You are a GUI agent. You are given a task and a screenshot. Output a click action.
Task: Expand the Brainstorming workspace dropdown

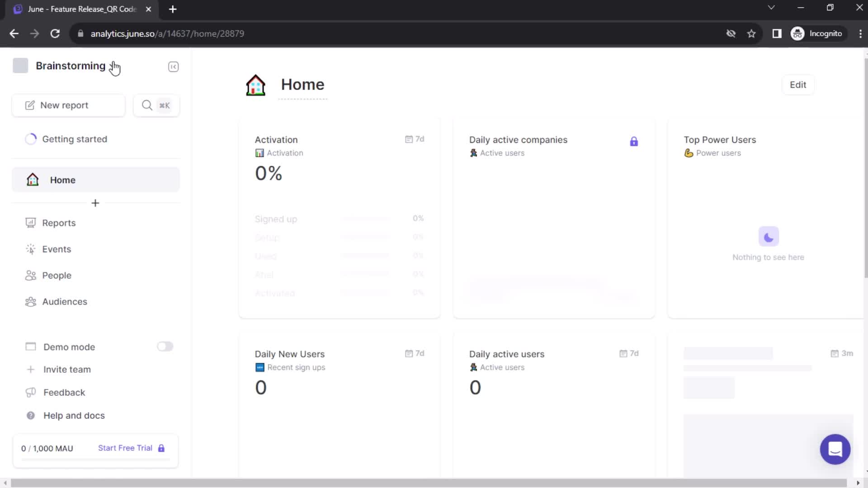pyautogui.click(x=71, y=66)
